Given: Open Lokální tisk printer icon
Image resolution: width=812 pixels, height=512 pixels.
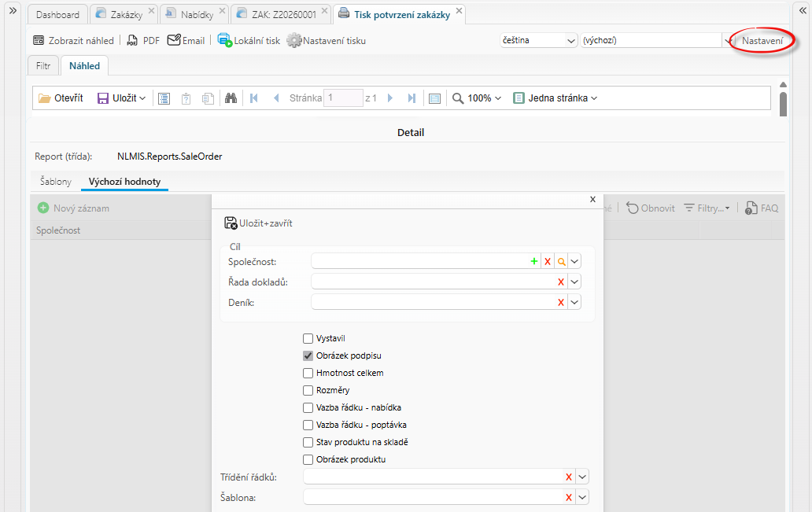Looking at the screenshot, I should click(x=224, y=40).
